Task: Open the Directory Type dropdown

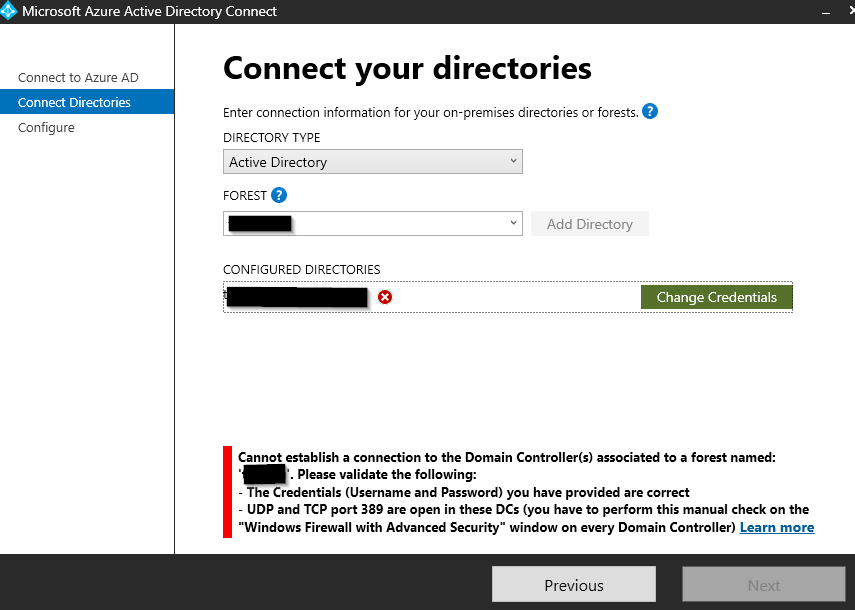Action: click(x=372, y=161)
